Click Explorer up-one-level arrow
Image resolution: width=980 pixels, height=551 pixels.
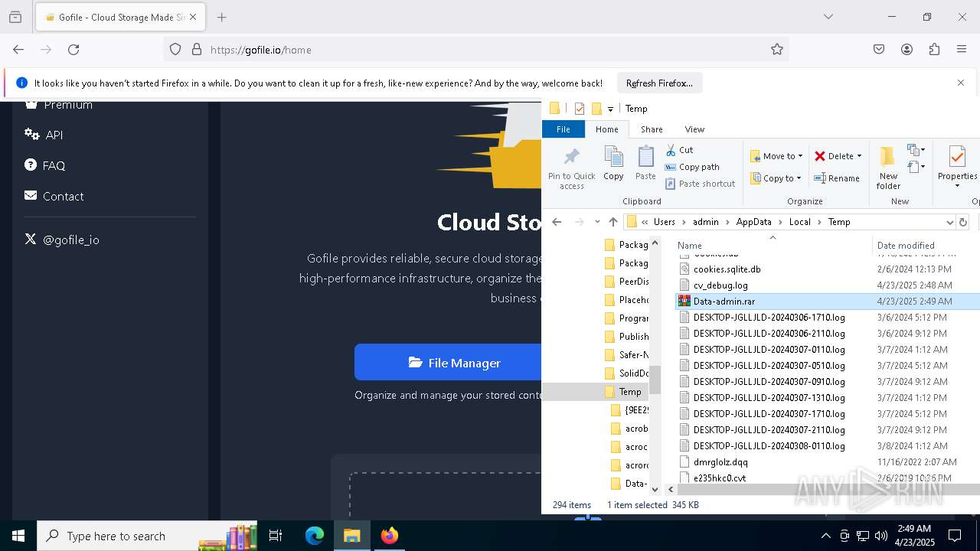(612, 222)
